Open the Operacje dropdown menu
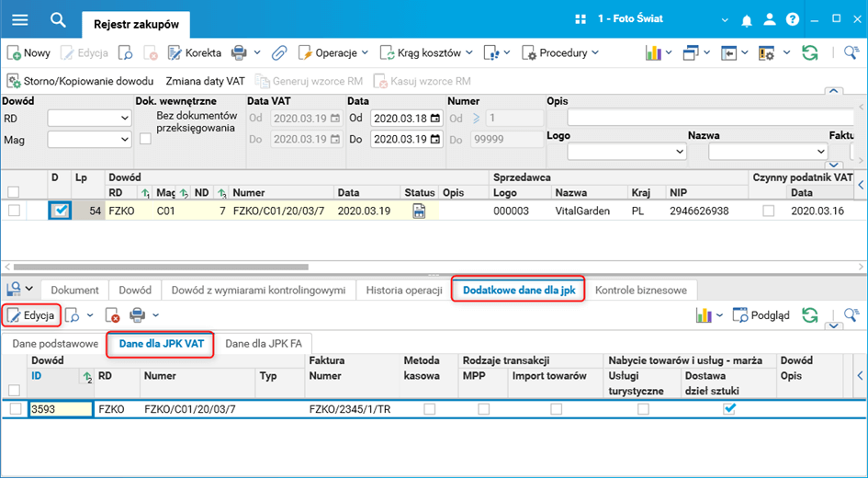 pyautogui.click(x=333, y=53)
